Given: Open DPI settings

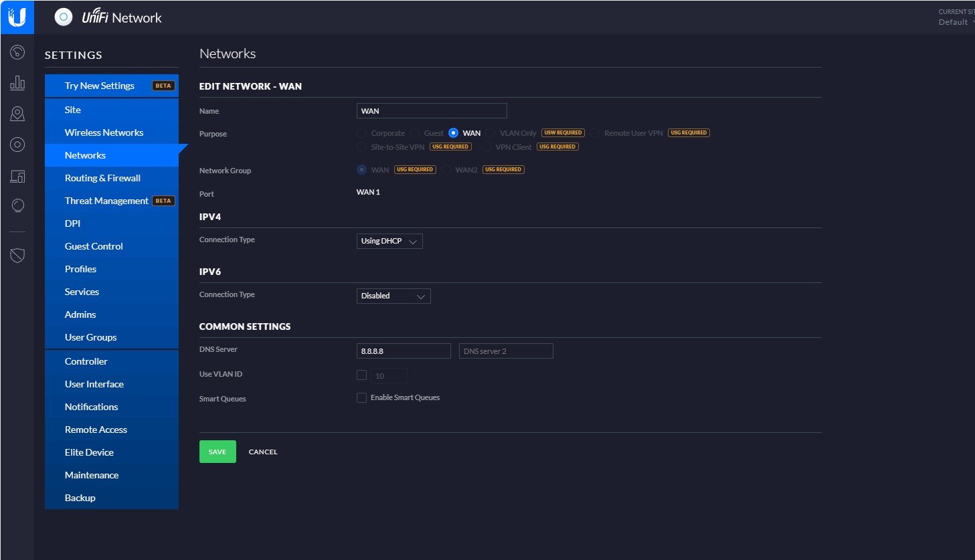Looking at the screenshot, I should click(x=112, y=223).
